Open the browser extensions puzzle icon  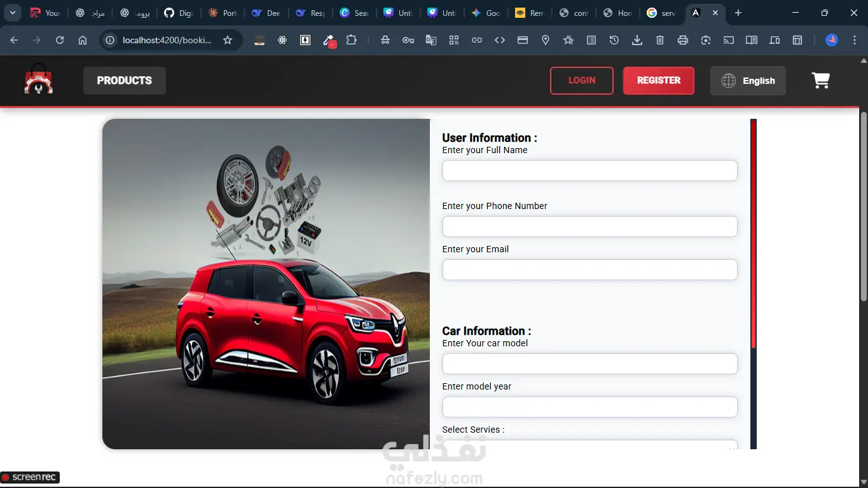pos(351,40)
